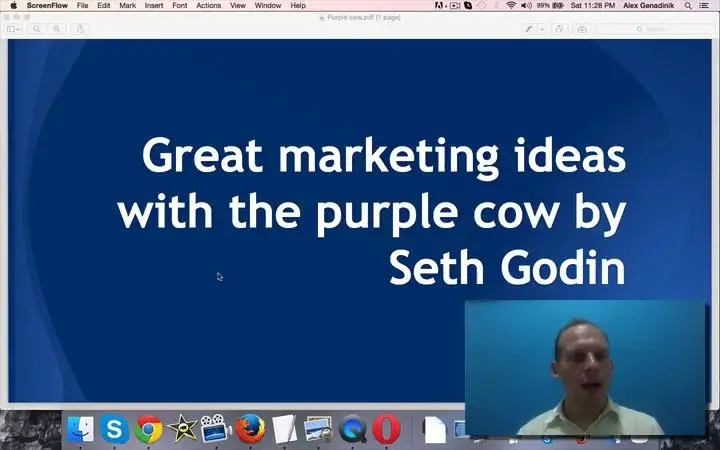
Task: Open ScreenFlow camera icon in Dock
Action: (x=216, y=430)
